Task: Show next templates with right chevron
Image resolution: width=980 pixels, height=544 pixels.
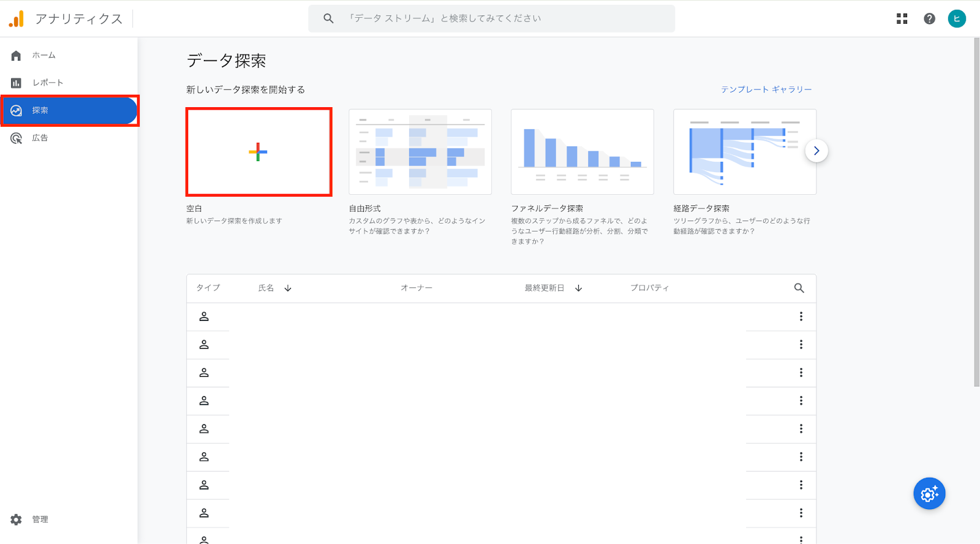Action: (816, 151)
